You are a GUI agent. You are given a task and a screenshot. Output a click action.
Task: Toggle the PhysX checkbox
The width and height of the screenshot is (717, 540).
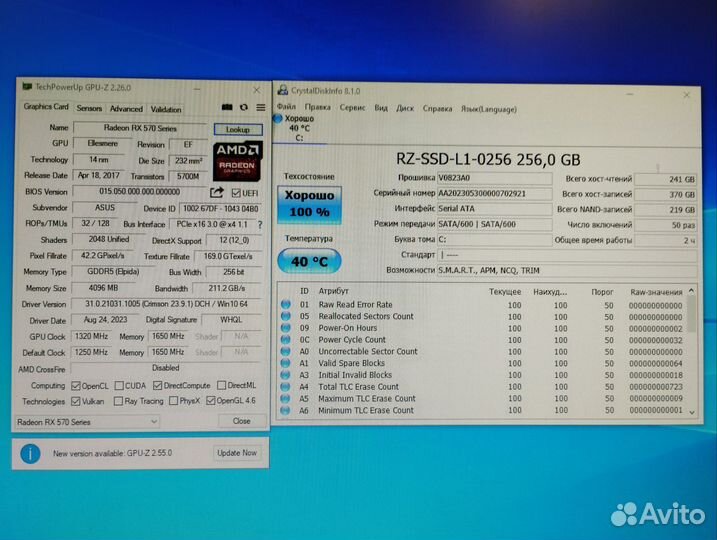tap(173, 401)
